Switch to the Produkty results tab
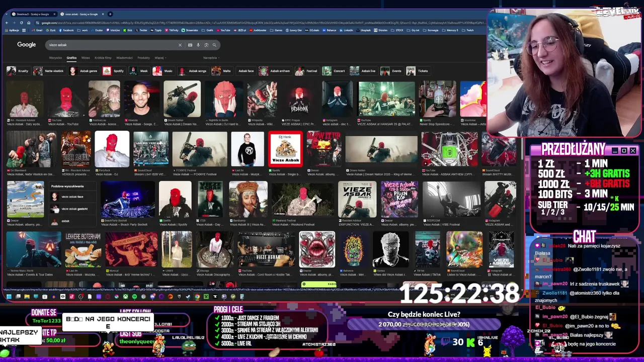This screenshot has width=644, height=362. pos(143,58)
